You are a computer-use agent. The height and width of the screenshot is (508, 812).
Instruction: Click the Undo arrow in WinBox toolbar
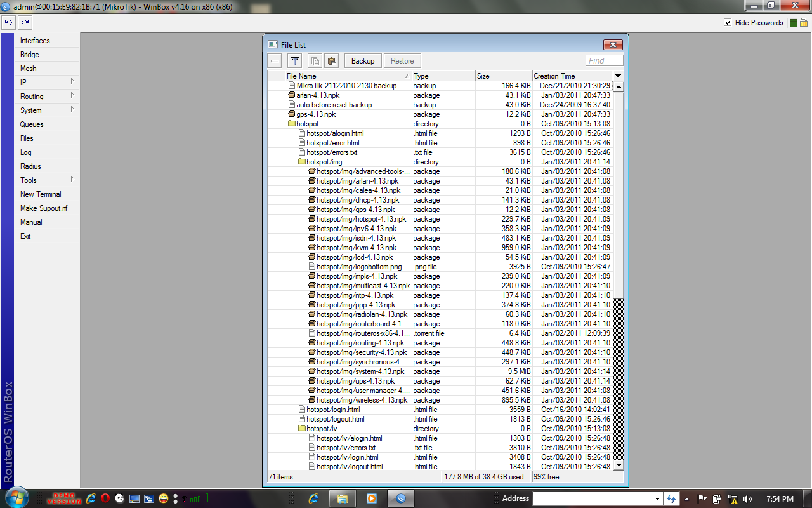click(x=8, y=23)
